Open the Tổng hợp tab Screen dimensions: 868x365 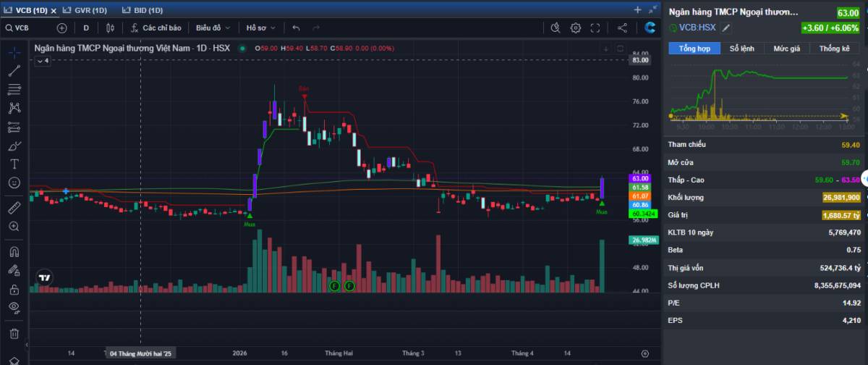pyautogui.click(x=694, y=49)
